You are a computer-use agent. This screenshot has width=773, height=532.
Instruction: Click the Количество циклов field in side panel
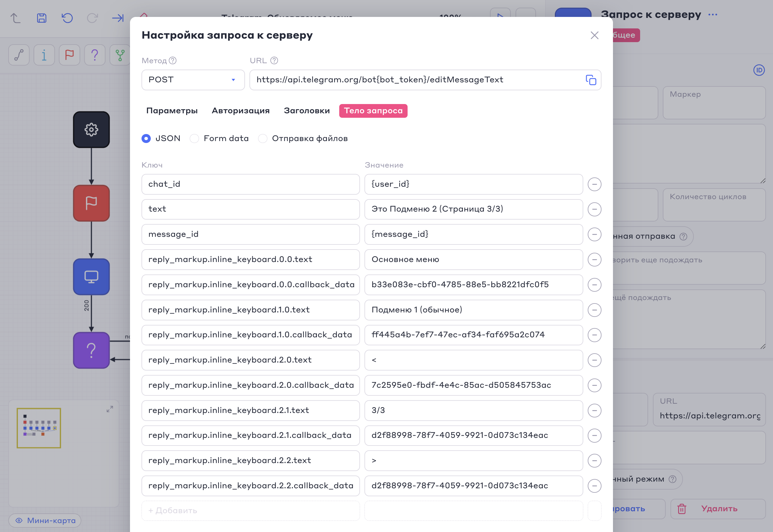coord(714,205)
